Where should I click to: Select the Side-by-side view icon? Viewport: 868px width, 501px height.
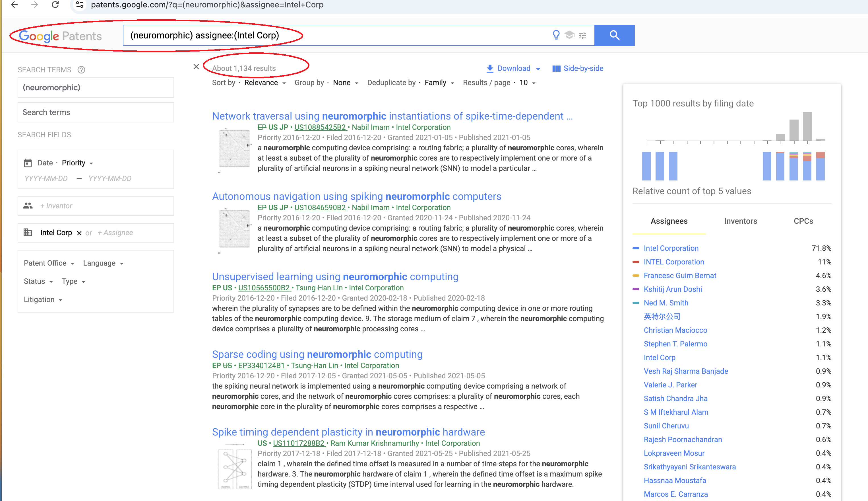pos(555,68)
